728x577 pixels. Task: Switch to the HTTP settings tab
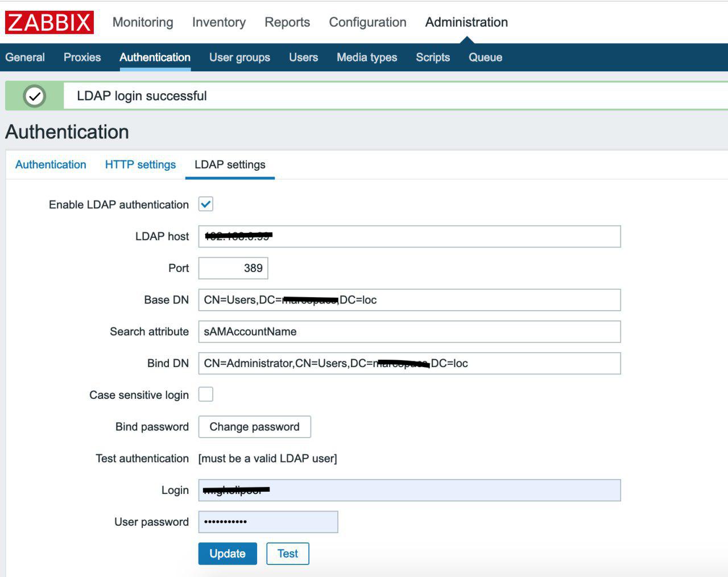(x=140, y=164)
